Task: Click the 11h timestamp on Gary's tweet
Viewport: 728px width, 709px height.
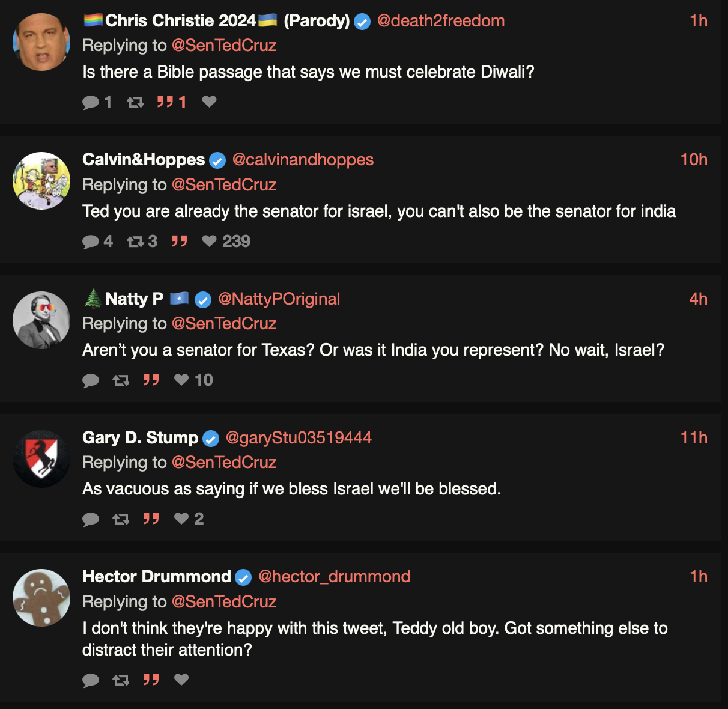Action: click(x=694, y=438)
